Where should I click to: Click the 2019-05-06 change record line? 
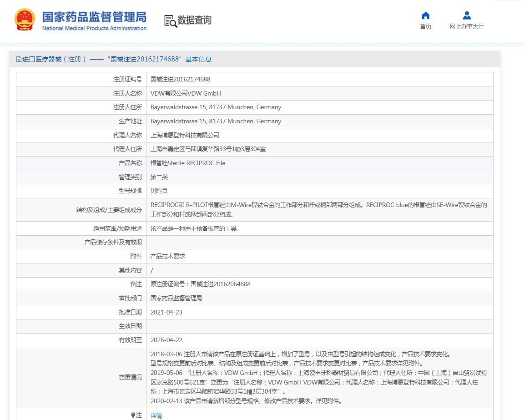[x=318, y=382]
